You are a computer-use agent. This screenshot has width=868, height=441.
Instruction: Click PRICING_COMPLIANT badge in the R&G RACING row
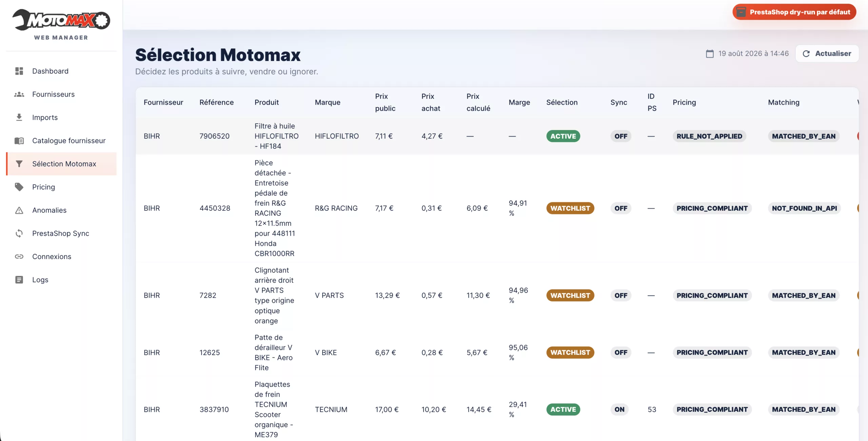click(712, 208)
